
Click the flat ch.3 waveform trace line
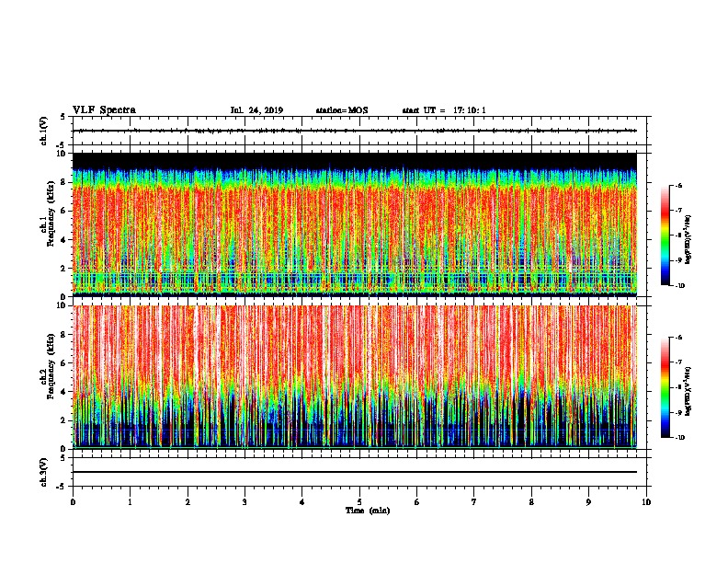(355, 472)
